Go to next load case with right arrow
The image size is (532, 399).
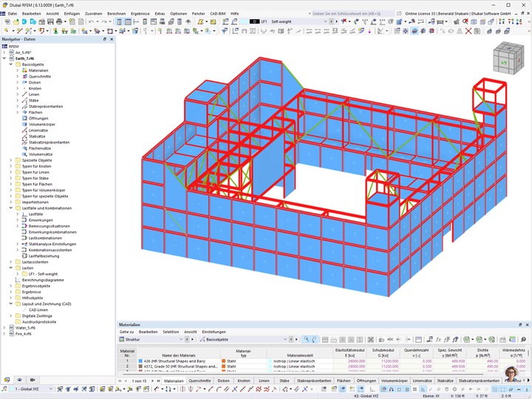(337, 21)
